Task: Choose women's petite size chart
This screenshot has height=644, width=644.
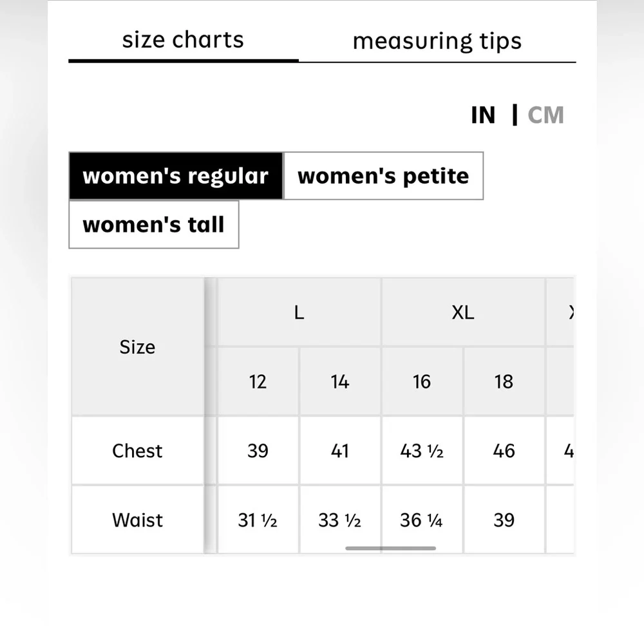Action: click(383, 176)
